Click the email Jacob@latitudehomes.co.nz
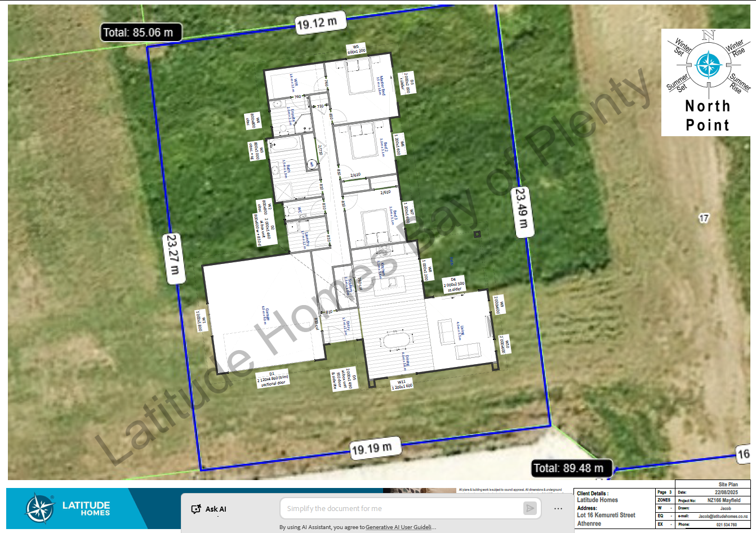Image resolution: width=756 pixels, height=533 pixels. 723,516
